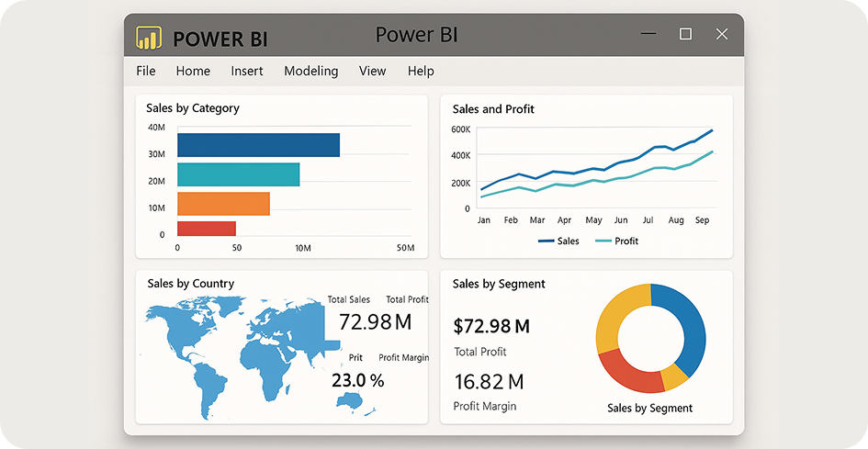This screenshot has width=868, height=449.
Task: Click the 23.0 % Profit Margin value
Action: (357, 380)
